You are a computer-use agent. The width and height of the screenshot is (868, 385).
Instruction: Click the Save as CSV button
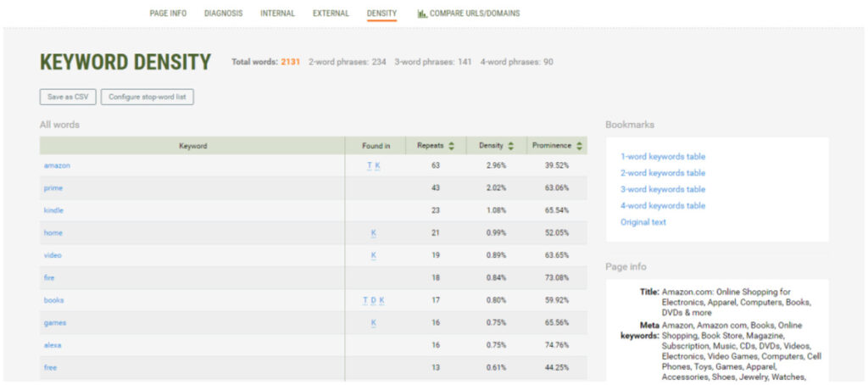pos(68,97)
